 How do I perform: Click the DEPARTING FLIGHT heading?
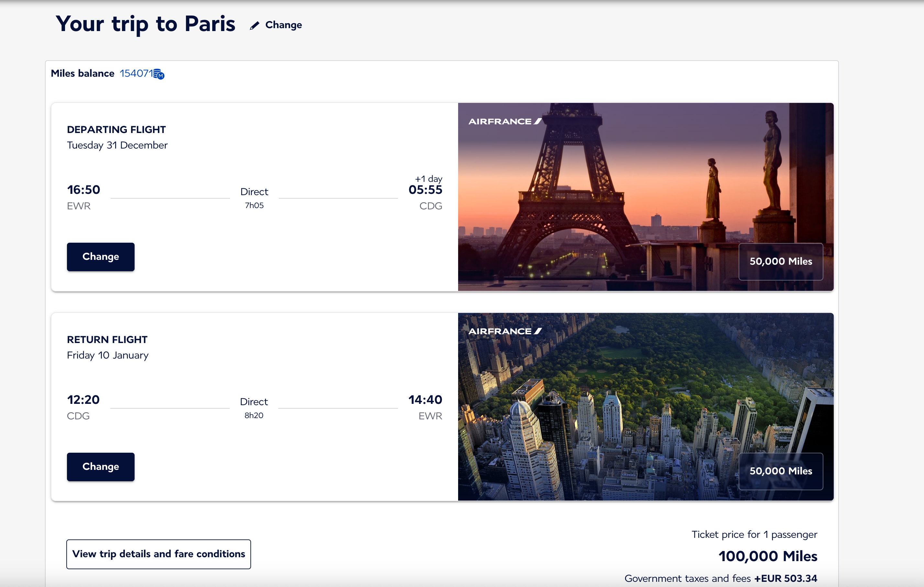116,129
